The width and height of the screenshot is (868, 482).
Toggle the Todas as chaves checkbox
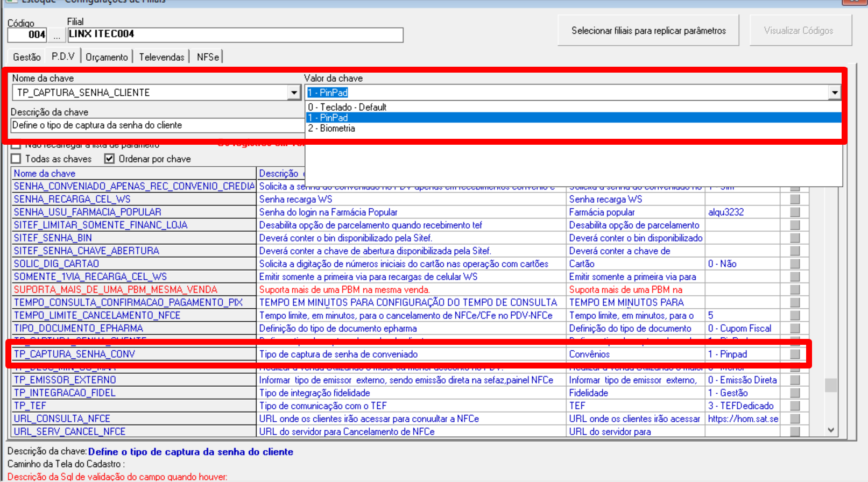[16, 159]
